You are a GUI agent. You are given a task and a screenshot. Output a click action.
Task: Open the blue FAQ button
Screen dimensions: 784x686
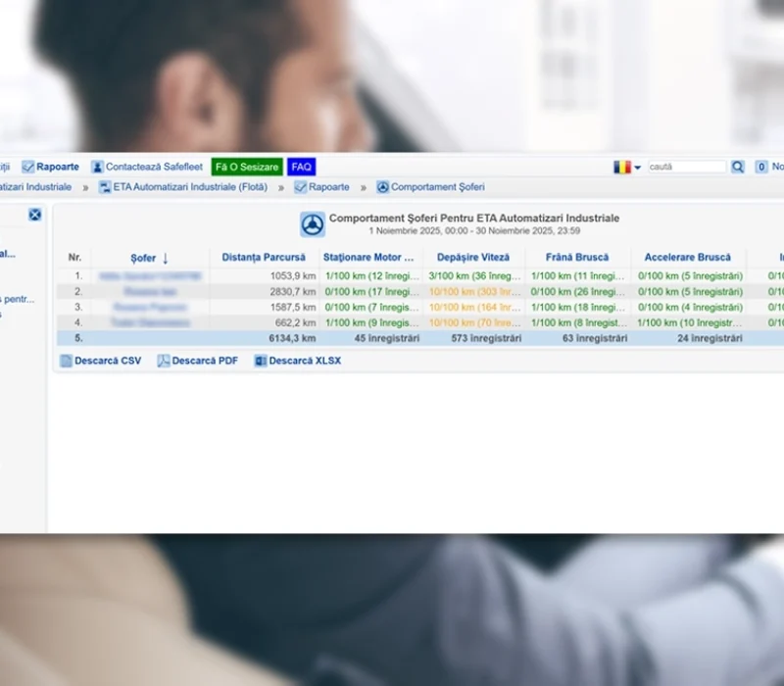point(301,168)
